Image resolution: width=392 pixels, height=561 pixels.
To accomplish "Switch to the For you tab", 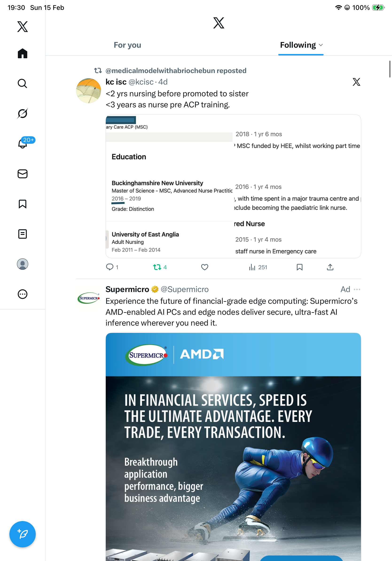I will 127,45.
